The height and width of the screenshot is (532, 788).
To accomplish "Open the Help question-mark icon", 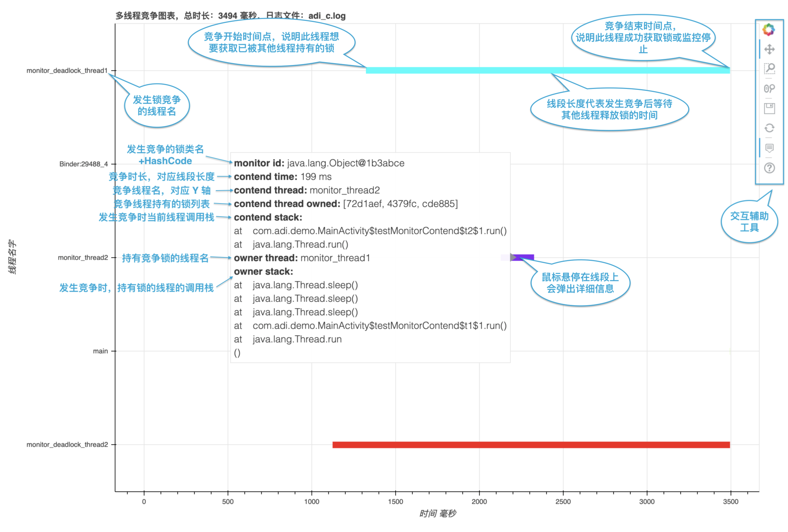I will tap(769, 168).
